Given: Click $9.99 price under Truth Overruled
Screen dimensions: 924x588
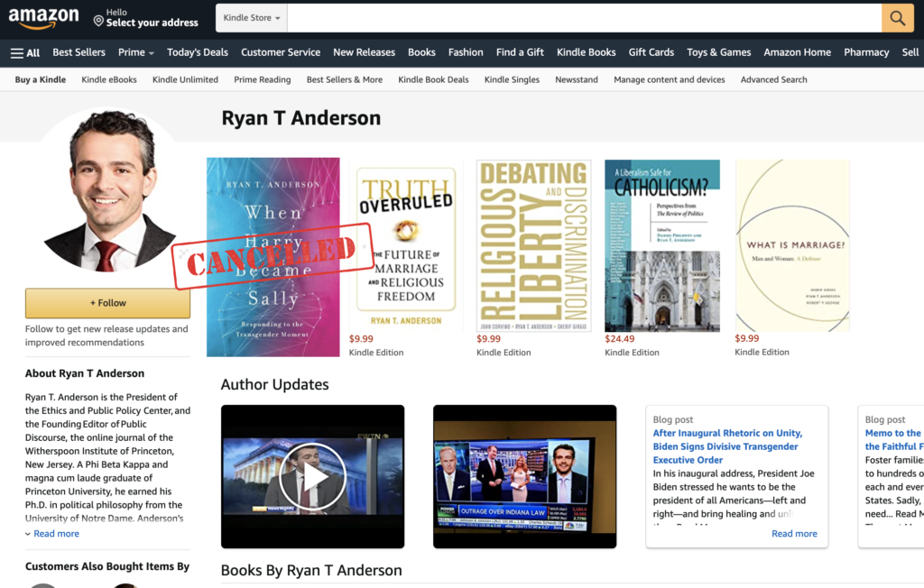Looking at the screenshot, I should [x=361, y=339].
